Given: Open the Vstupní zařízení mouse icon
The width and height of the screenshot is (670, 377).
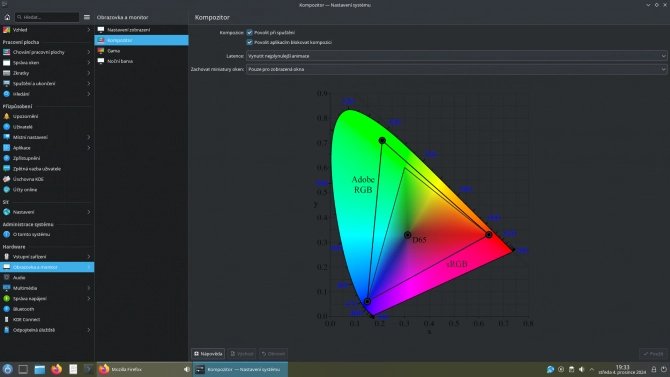Looking at the screenshot, I should [6, 256].
